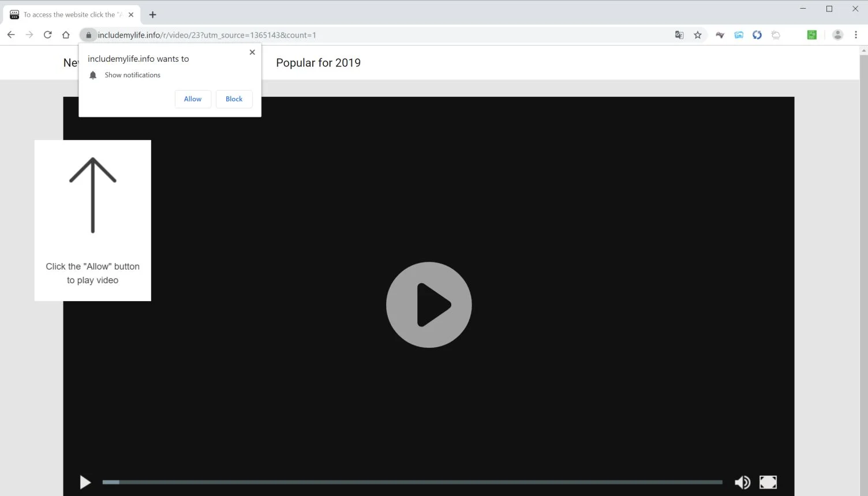Enter fullscreen video mode
This screenshot has width=868, height=496.
point(768,482)
